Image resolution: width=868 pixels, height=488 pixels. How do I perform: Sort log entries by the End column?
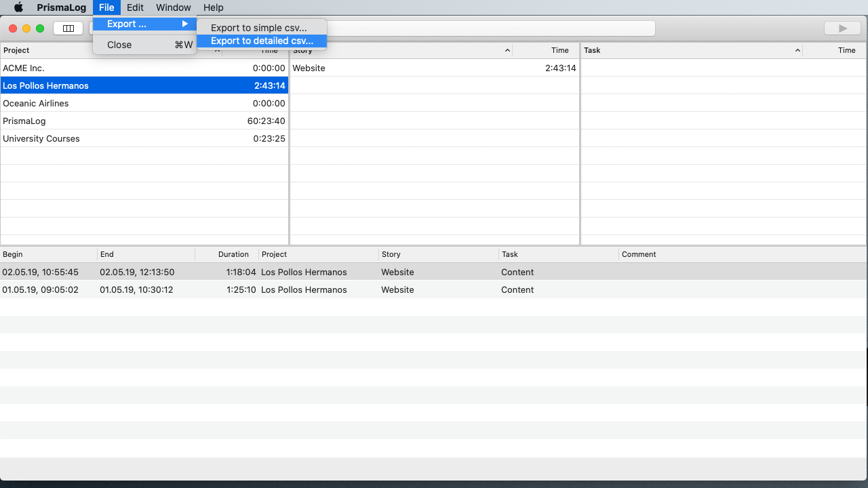146,254
